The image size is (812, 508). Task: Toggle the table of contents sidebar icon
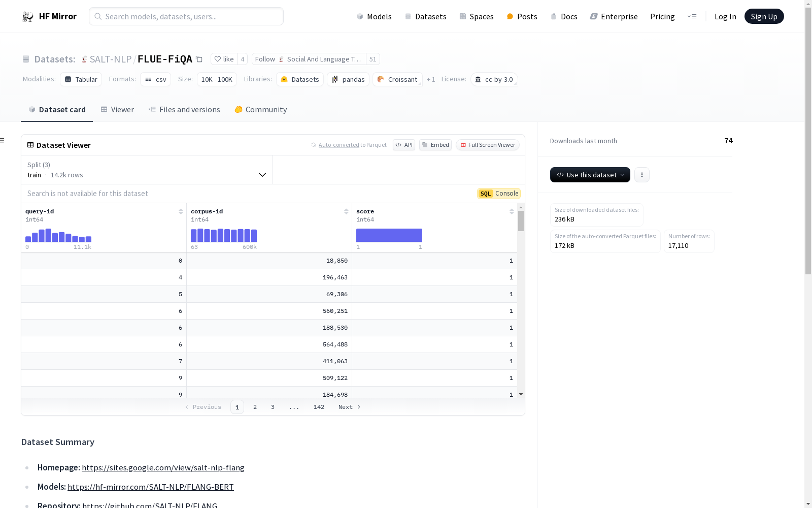coord(3,140)
